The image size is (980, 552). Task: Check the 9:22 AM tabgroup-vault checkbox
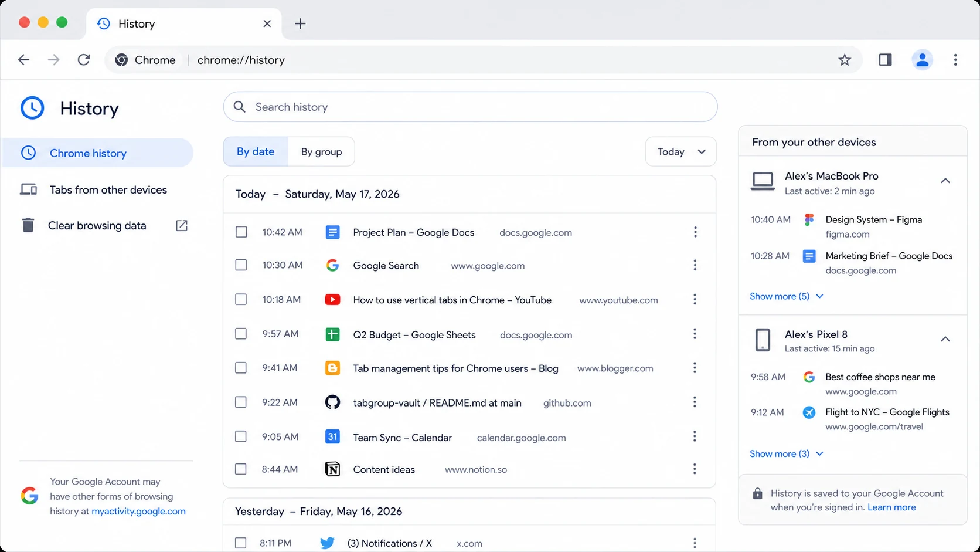click(x=241, y=402)
